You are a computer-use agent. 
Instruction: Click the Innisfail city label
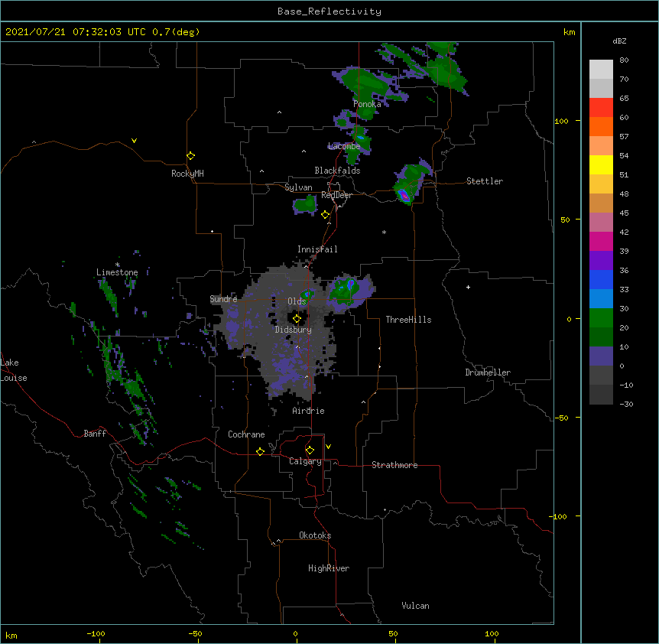(x=317, y=249)
